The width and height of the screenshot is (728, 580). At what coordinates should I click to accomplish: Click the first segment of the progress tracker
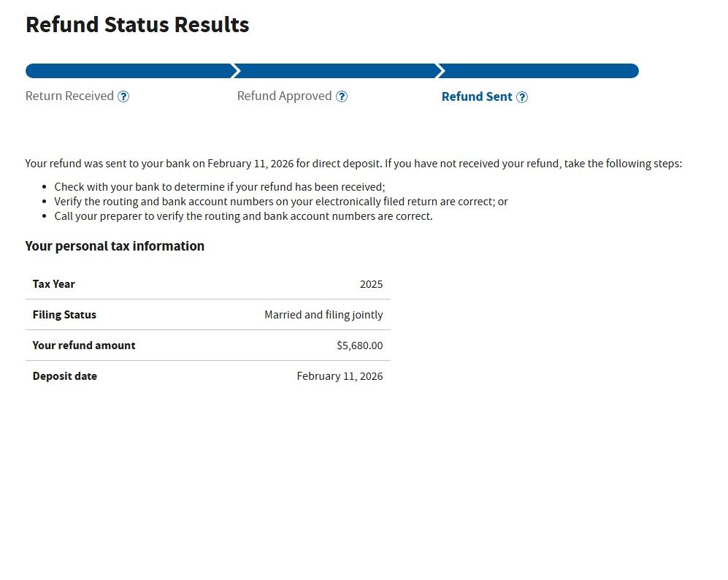[x=128, y=71]
